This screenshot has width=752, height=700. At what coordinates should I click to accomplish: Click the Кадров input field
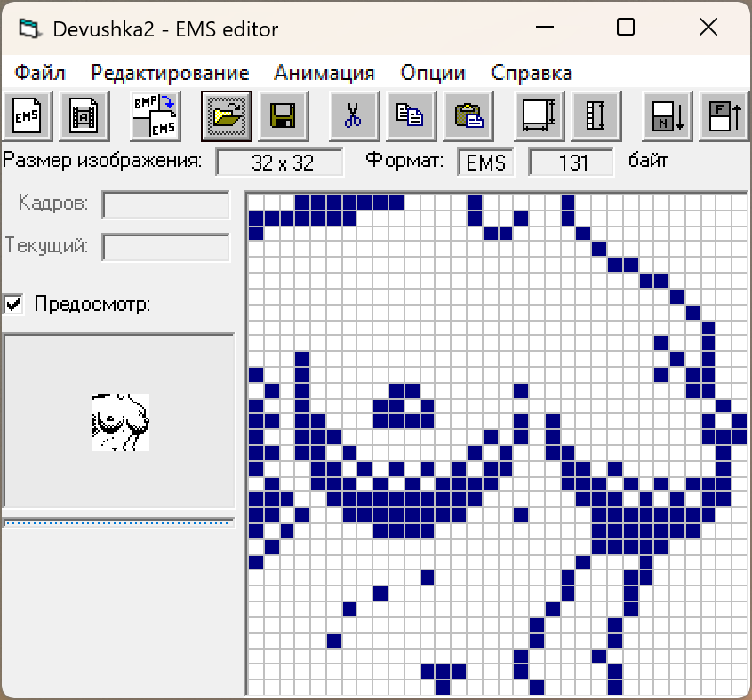click(165, 205)
